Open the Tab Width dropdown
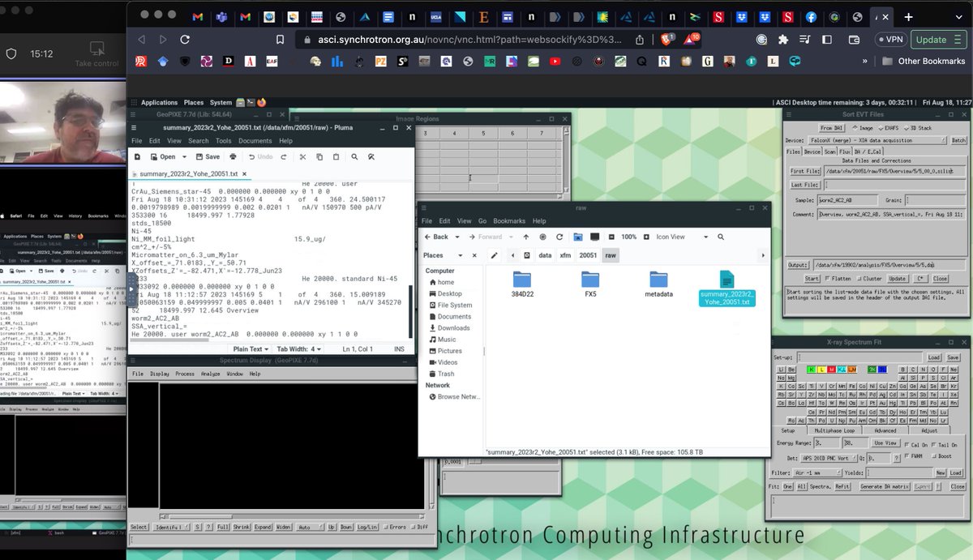 [x=298, y=348]
